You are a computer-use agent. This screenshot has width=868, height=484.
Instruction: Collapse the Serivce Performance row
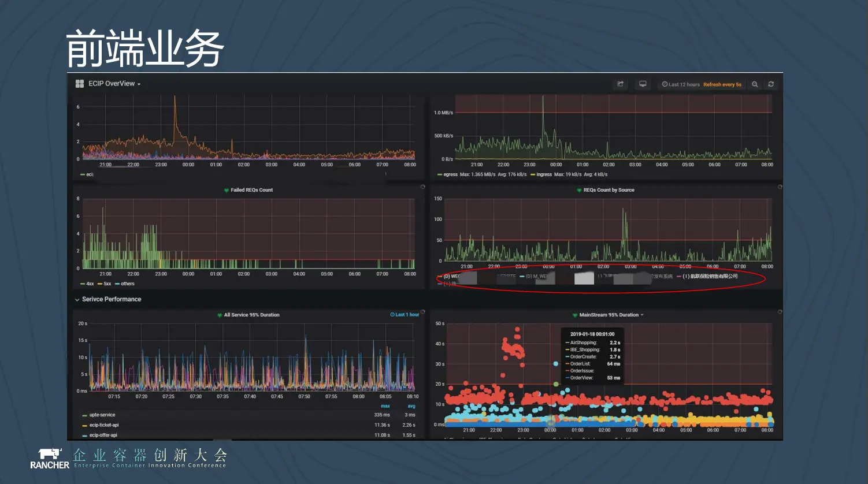[108, 299]
